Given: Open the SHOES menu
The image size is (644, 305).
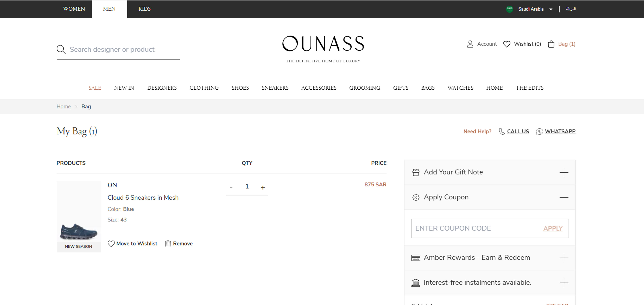Looking at the screenshot, I should 240,88.
